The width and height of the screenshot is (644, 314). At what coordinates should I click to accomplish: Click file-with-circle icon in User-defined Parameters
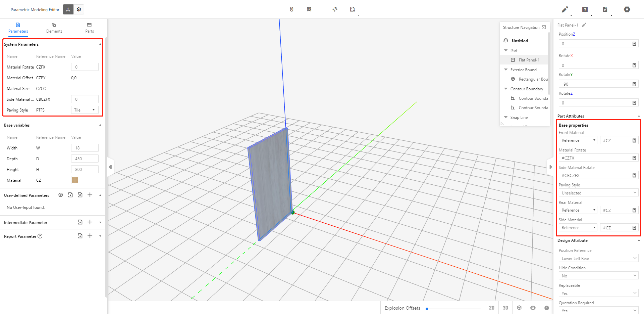(80, 195)
